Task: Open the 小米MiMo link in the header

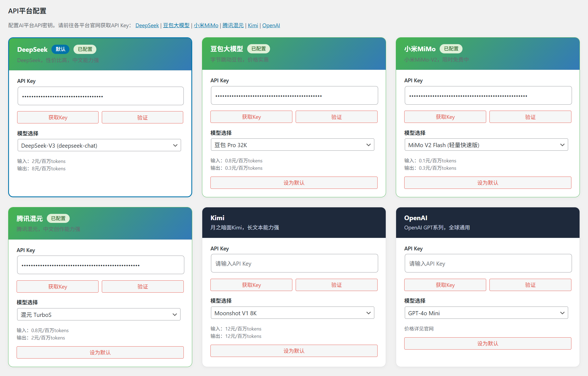Action: point(206,25)
